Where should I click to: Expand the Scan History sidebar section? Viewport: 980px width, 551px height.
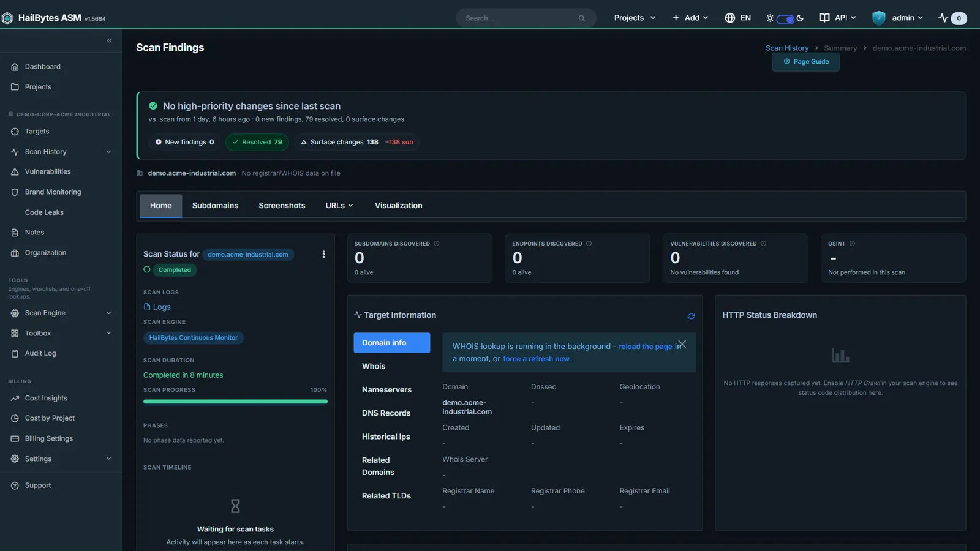pyautogui.click(x=61, y=152)
